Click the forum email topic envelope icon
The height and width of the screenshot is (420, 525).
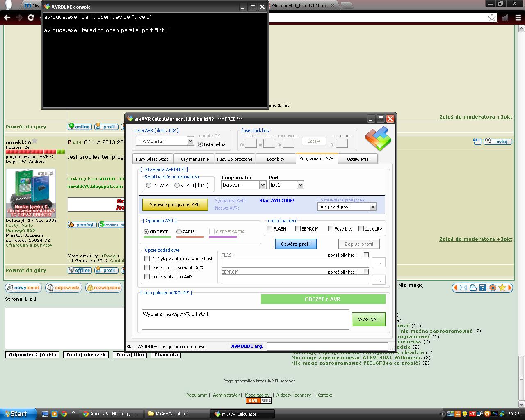pos(463,288)
